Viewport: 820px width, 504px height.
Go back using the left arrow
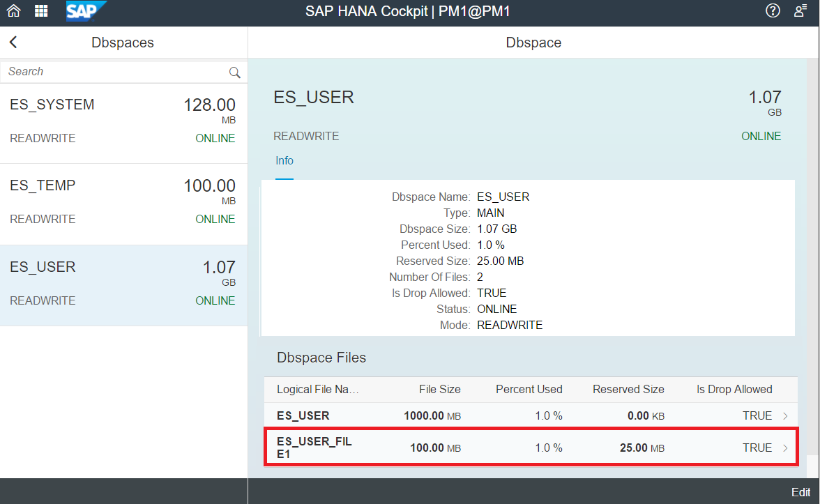point(14,43)
